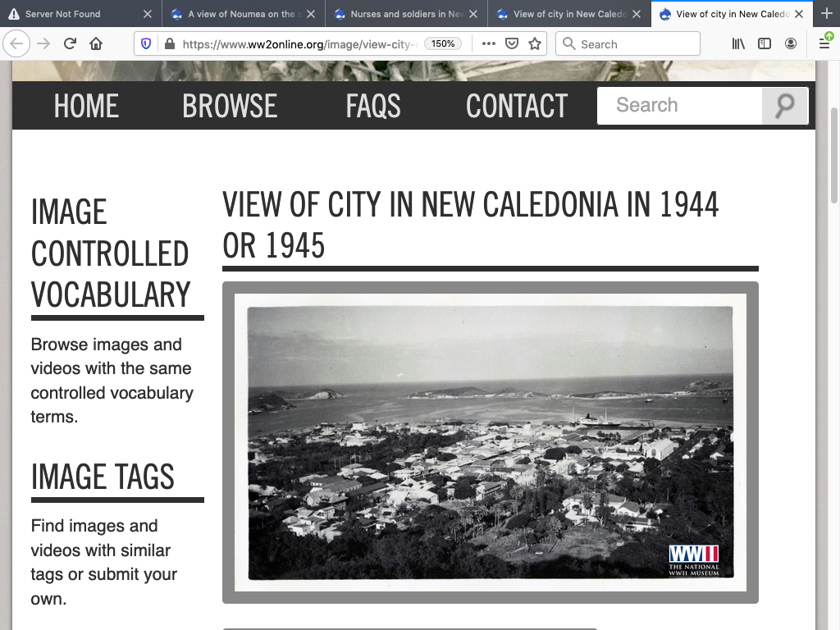Go to the Firefox home page
This screenshot has height=630, width=840.
click(96, 44)
